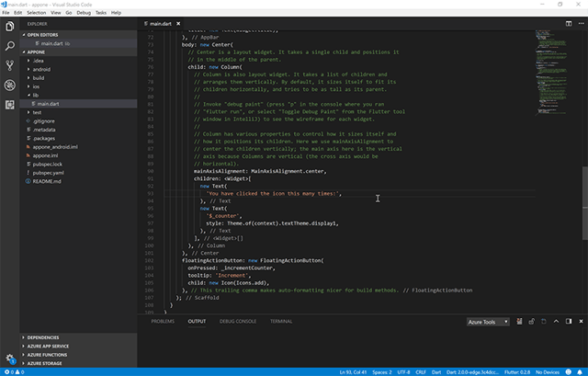Open the Manage gear icon
Image resolution: width=588 pixels, height=376 pixels.
pyautogui.click(x=10, y=359)
